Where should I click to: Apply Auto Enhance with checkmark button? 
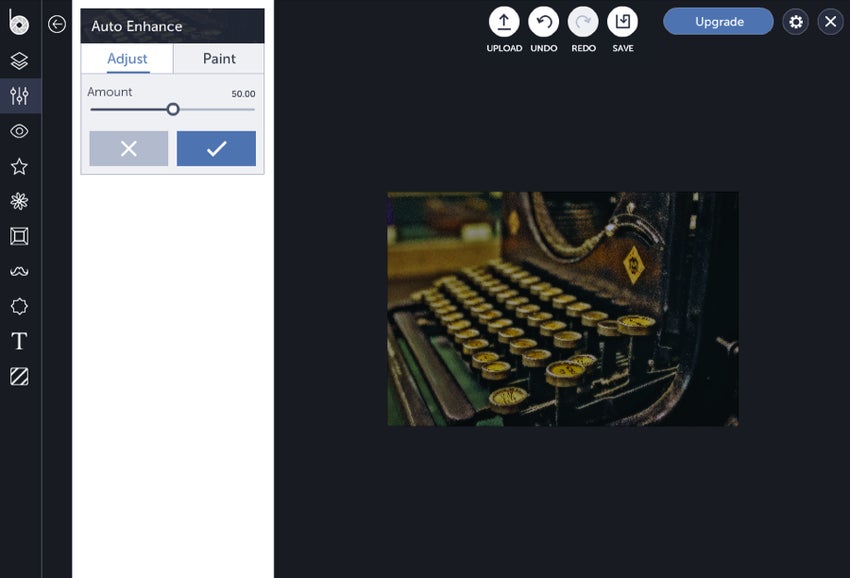(216, 149)
